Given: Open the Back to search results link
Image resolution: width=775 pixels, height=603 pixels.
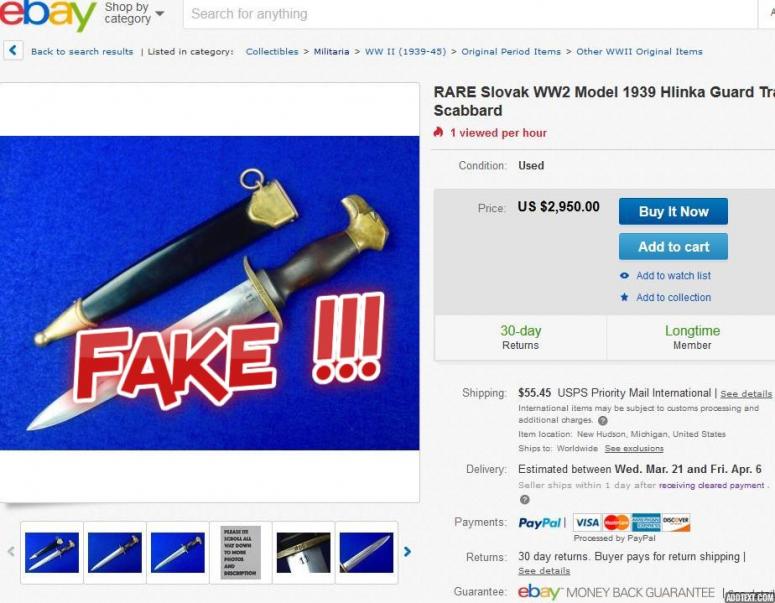Looking at the screenshot, I should click(82, 51).
